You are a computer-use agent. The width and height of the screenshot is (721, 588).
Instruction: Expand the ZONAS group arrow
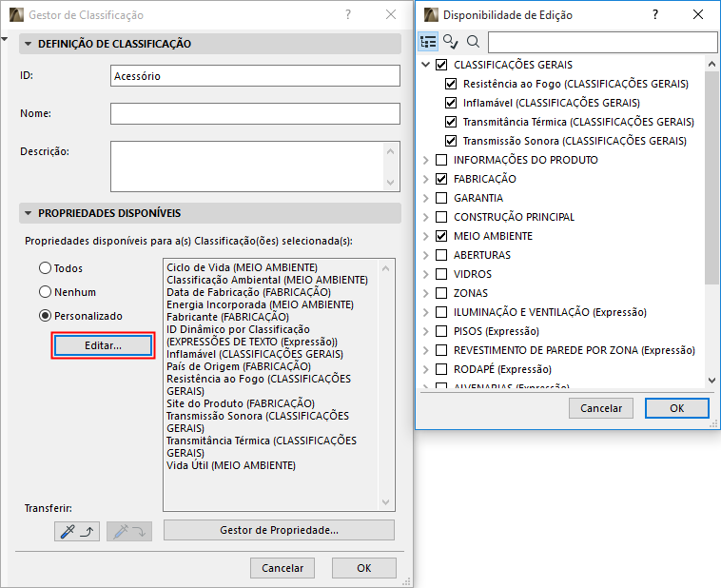tap(426, 293)
